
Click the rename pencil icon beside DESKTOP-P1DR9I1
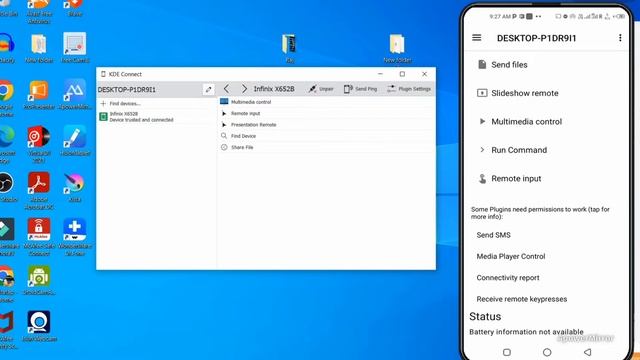(208, 89)
